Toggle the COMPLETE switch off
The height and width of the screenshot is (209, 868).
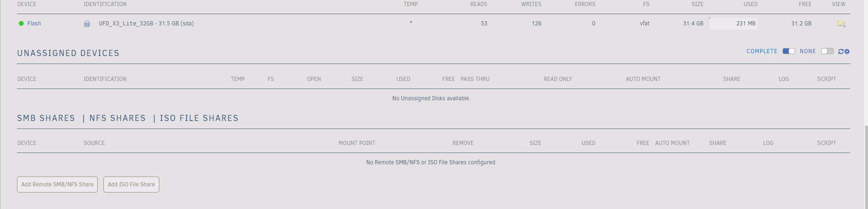coord(789,51)
